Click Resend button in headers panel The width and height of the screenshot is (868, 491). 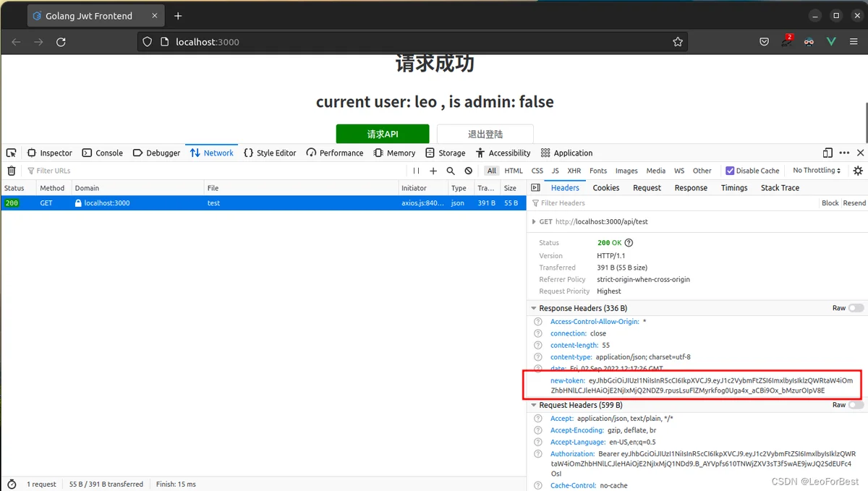(854, 203)
